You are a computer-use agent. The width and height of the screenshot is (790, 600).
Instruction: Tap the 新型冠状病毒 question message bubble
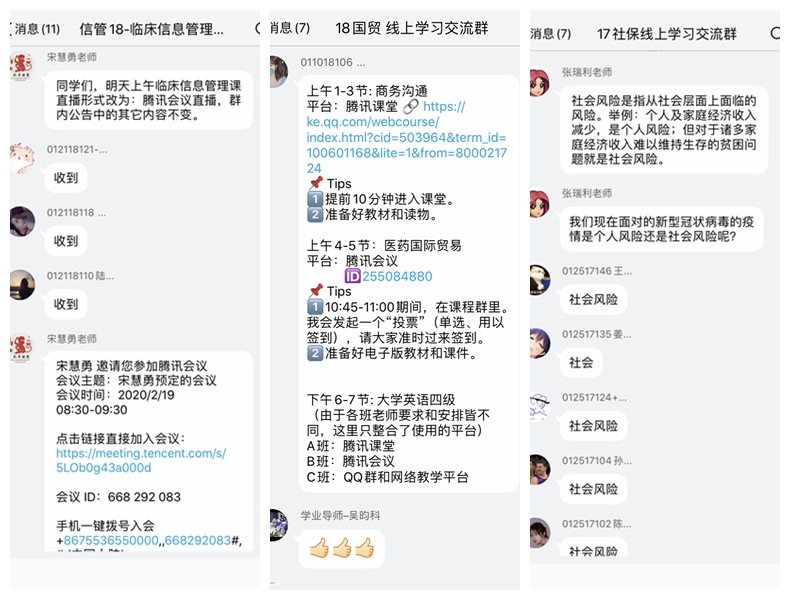(662, 229)
